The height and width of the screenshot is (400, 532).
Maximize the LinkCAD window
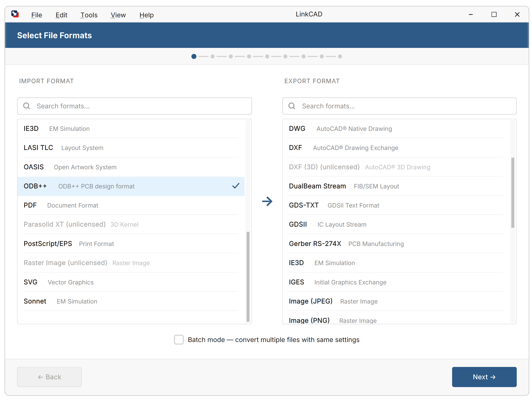pyautogui.click(x=494, y=14)
